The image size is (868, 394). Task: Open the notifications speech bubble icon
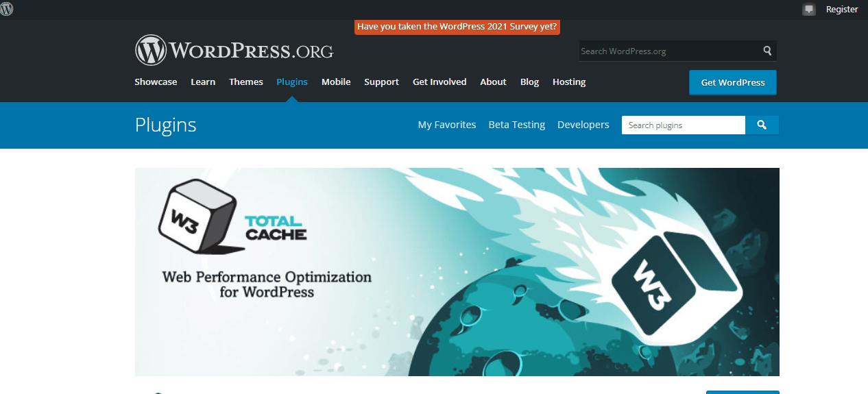(x=809, y=10)
